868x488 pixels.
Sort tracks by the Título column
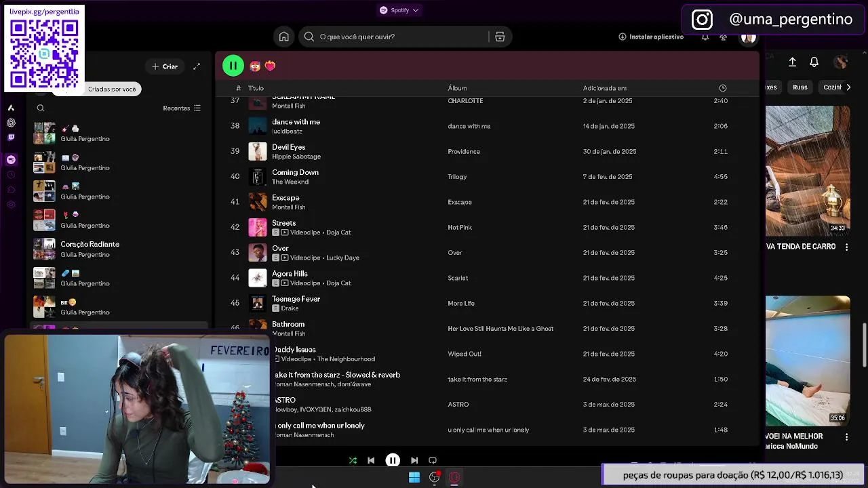click(256, 88)
